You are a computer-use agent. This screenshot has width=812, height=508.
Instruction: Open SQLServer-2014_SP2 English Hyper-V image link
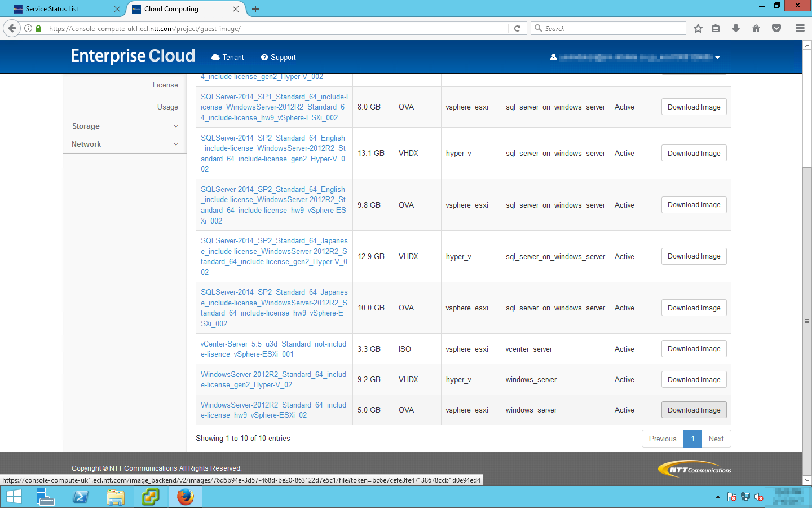tap(273, 153)
